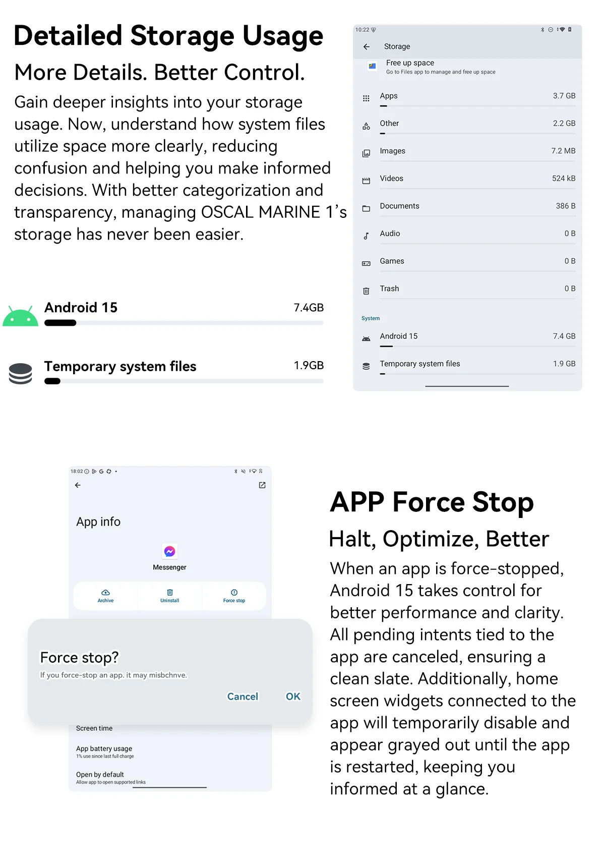Tap the Apps grid icon in Storage

point(366,98)
